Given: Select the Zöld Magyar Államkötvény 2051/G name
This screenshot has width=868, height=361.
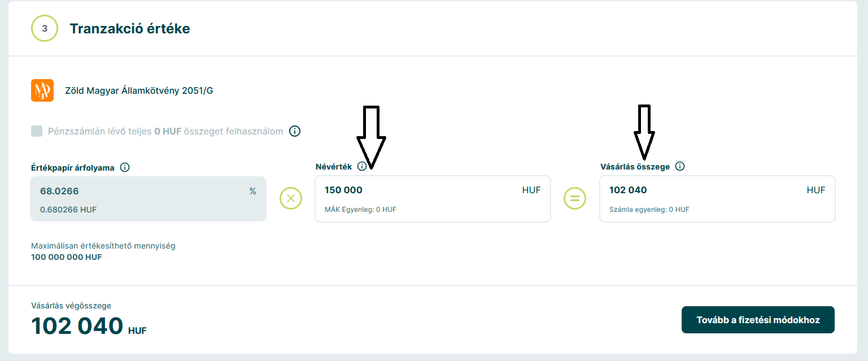Looking at the screenshot, I should 139,90.
